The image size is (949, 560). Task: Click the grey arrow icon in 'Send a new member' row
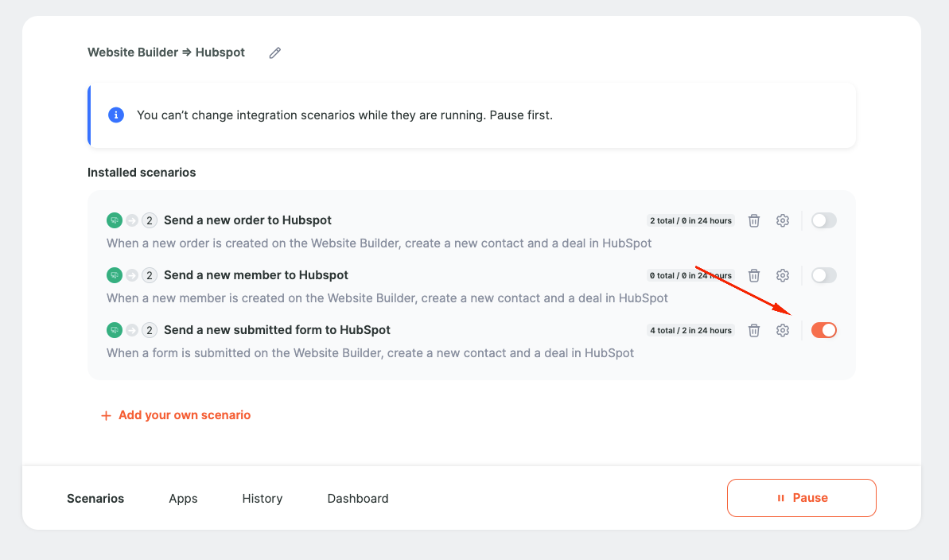pos(132,275)
